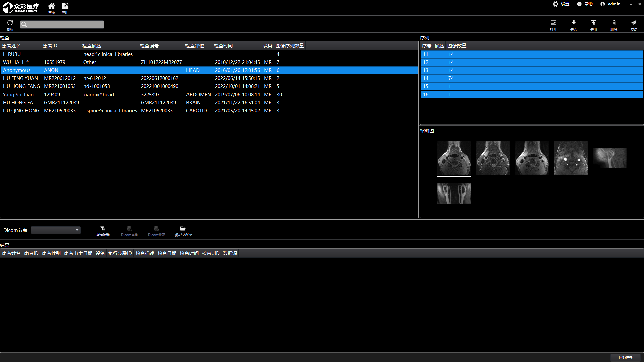Select the LI RUBU study row

[209, 54]
